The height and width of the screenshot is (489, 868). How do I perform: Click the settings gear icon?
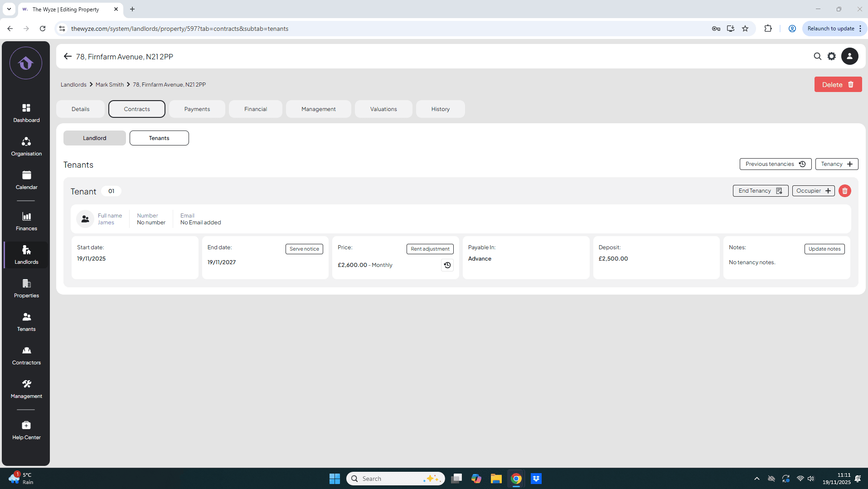pos(831,56)
